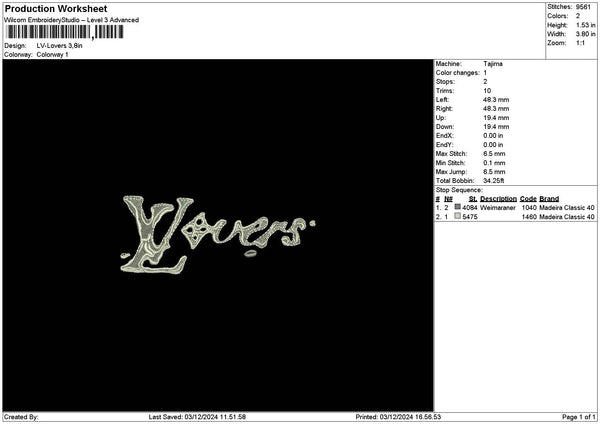The image size is (600, 424).
Task: Click the design name LV-Lovers 3,8in
Action: [x=60, y=46]
